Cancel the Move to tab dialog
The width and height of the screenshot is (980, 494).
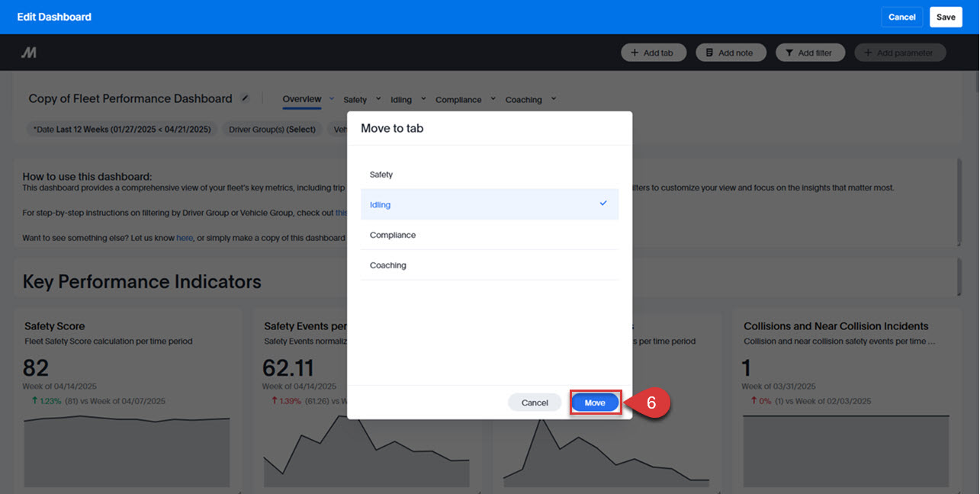click(535, 403)
